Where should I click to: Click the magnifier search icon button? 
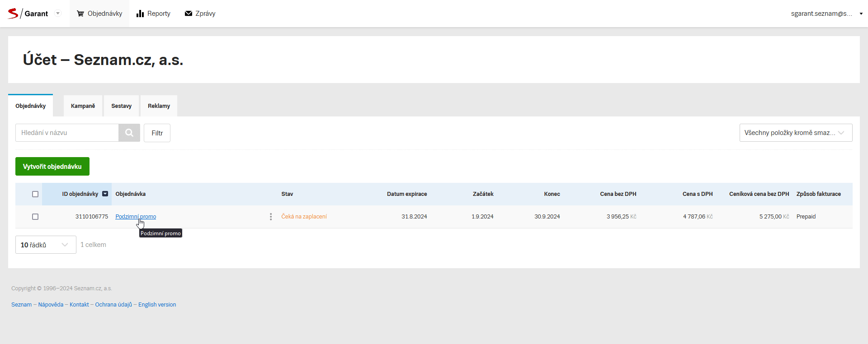pyautogui.click(x=129, y=133)
